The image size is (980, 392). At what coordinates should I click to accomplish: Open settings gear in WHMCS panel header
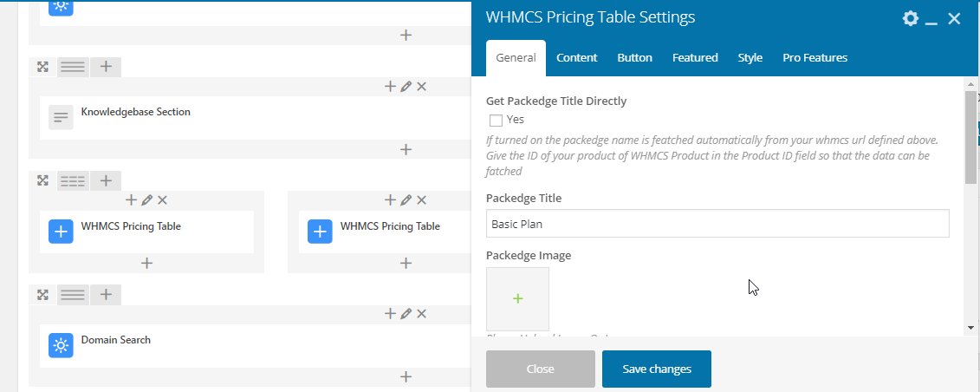(910, 18)
